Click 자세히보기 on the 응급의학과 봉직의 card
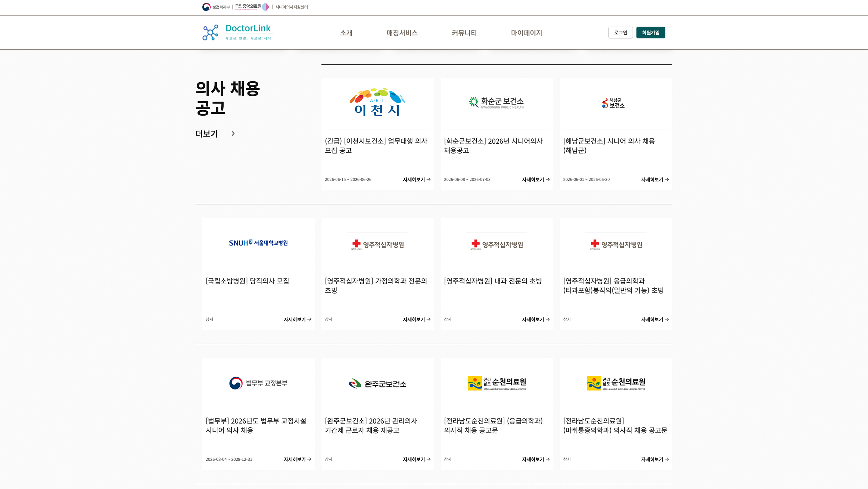The width and height of the screenshot is (868, 489). 655,319
